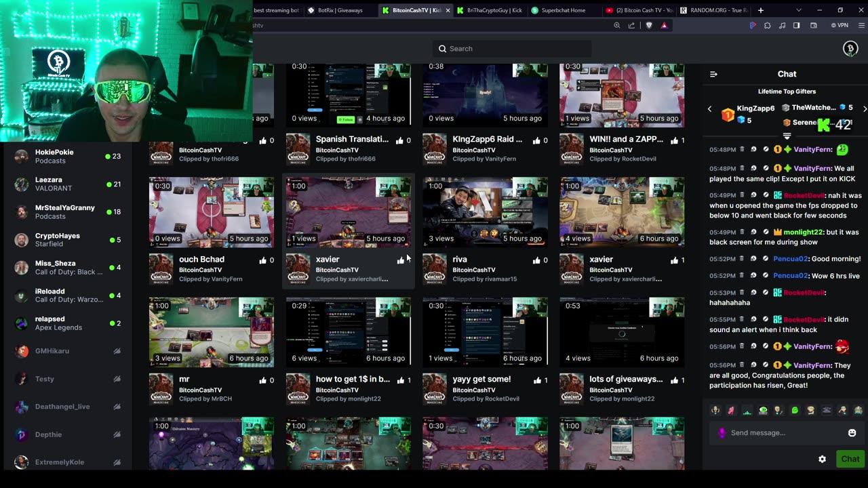Open the browser tab list dropdown
Image resolution: width=868 pixels, height=488 pixels.
[x=798, y=10]
